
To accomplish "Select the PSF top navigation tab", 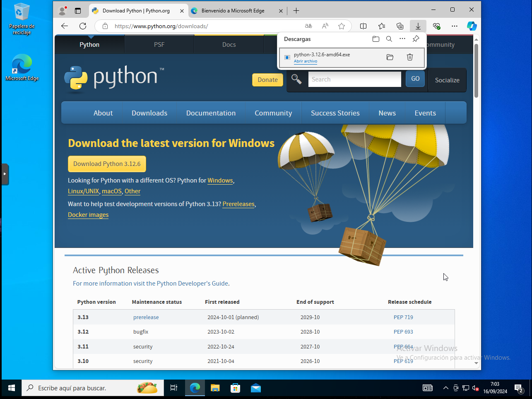I will [159, 45].
